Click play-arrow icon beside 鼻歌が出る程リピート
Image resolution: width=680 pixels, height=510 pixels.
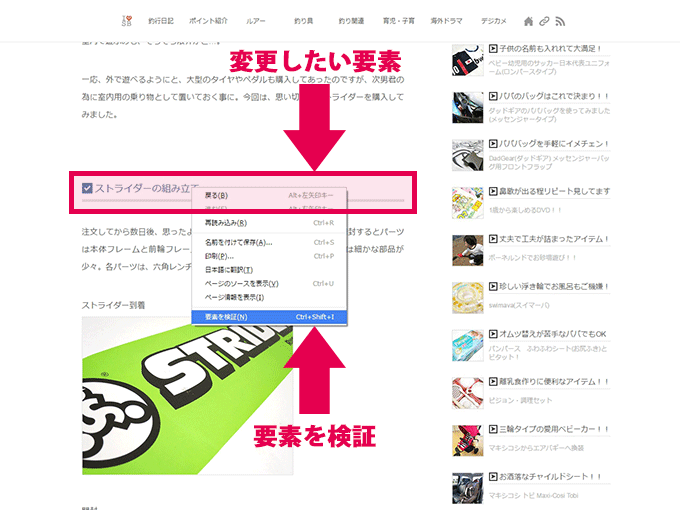pos(493,191)
